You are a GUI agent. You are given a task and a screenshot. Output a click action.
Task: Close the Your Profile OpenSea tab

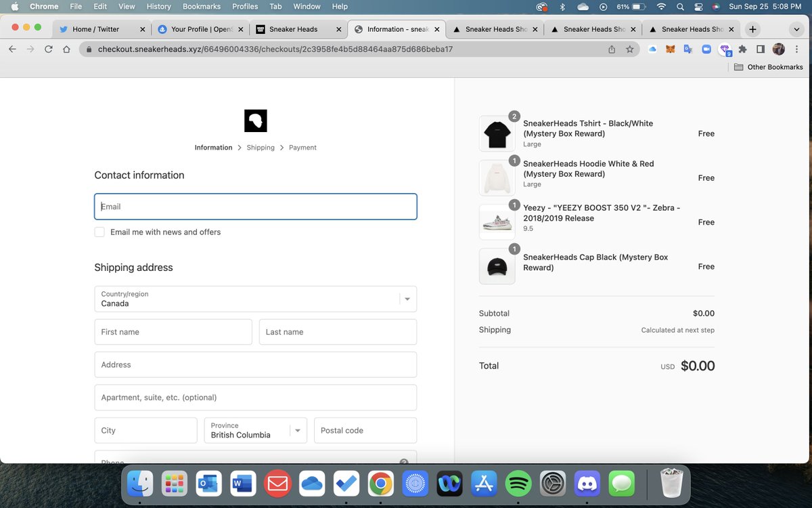tap(240, 29)
